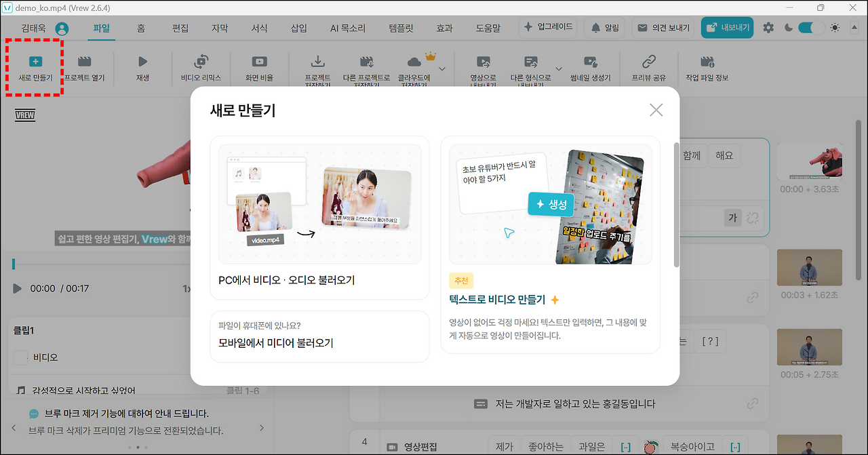Click 다른 형식으로 내보내기 icon
The height and width of the screenshot is (455, 868).
tap(531, 62)
